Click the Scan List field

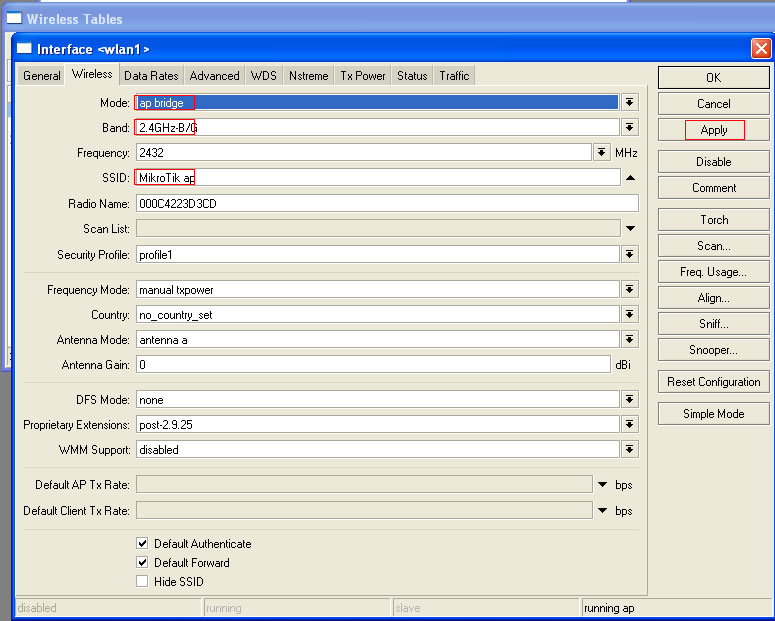click(x=378, y=228)
